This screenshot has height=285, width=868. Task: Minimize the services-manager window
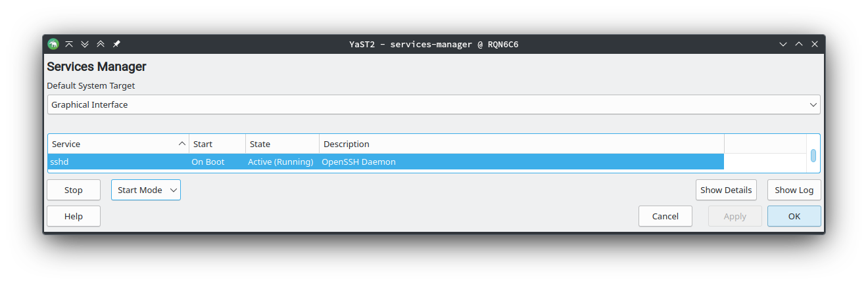[783, 44]
